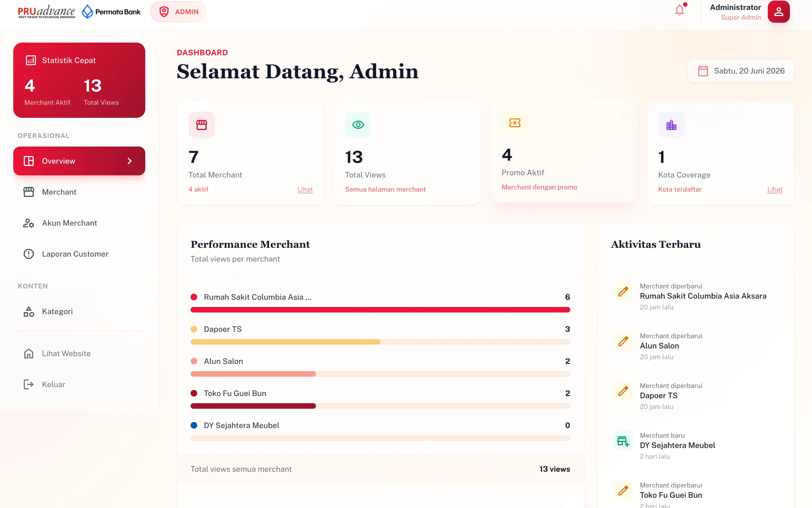
Task: Click Lihat link on Kota Coverage card
Action: point(775,189)
